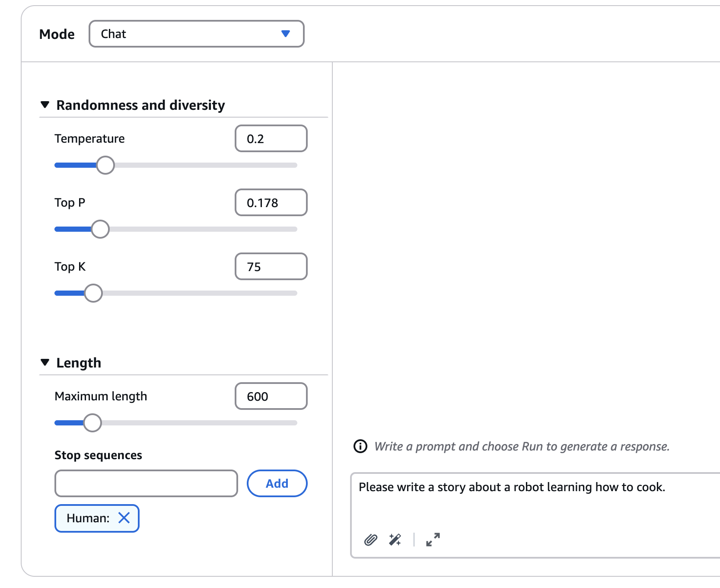The height and width of the screenshot is (588, 720).
Task: Click the Stop sequences text input
Action: pos(146,483)
